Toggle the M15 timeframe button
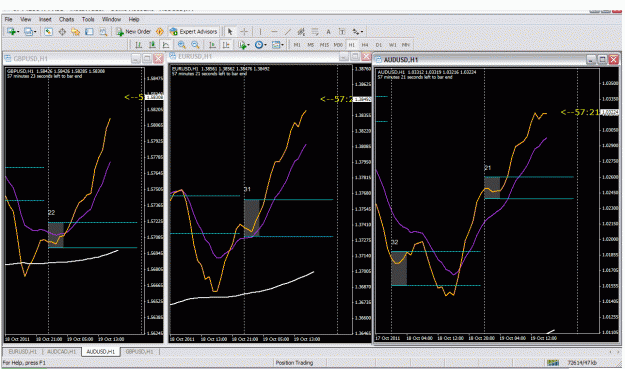This screenshot has height=369, width=625. pyautogui.click(x=324, y=45)
